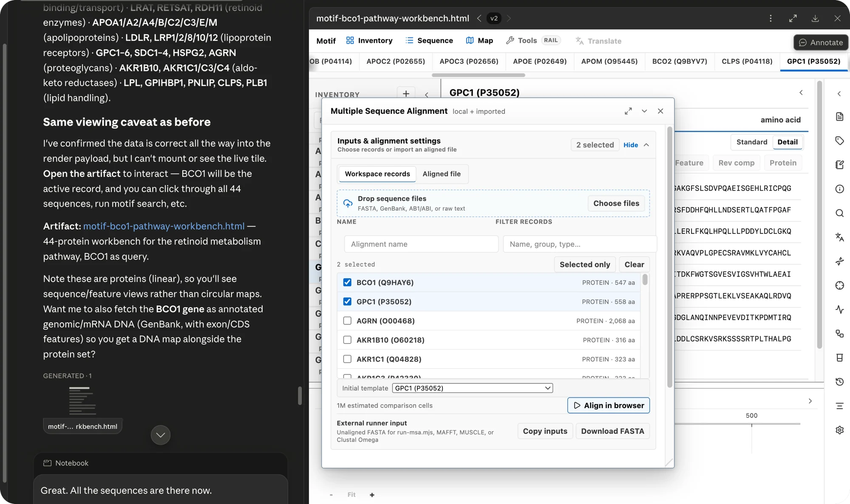Click the expand artifact fullscreen icon
Image resolution: width=850 pixels, height=504 pixels.
(793, 18)
